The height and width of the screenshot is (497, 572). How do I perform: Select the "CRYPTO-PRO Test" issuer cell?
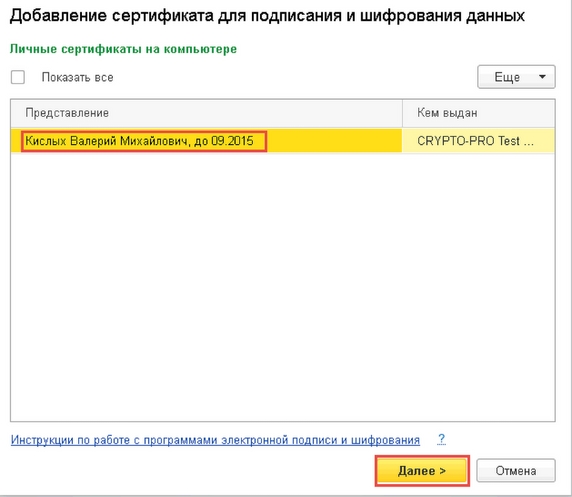coord(479,140)
